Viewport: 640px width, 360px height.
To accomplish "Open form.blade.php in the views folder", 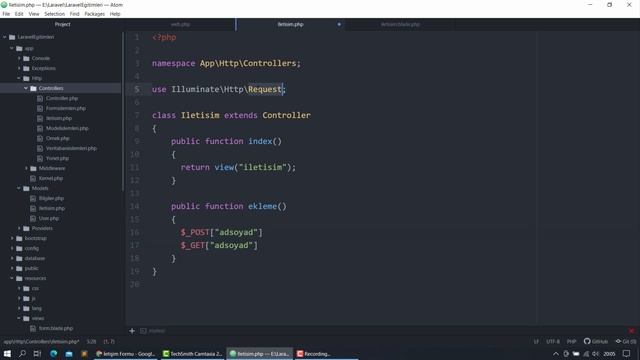I will (x=56, y=329).
